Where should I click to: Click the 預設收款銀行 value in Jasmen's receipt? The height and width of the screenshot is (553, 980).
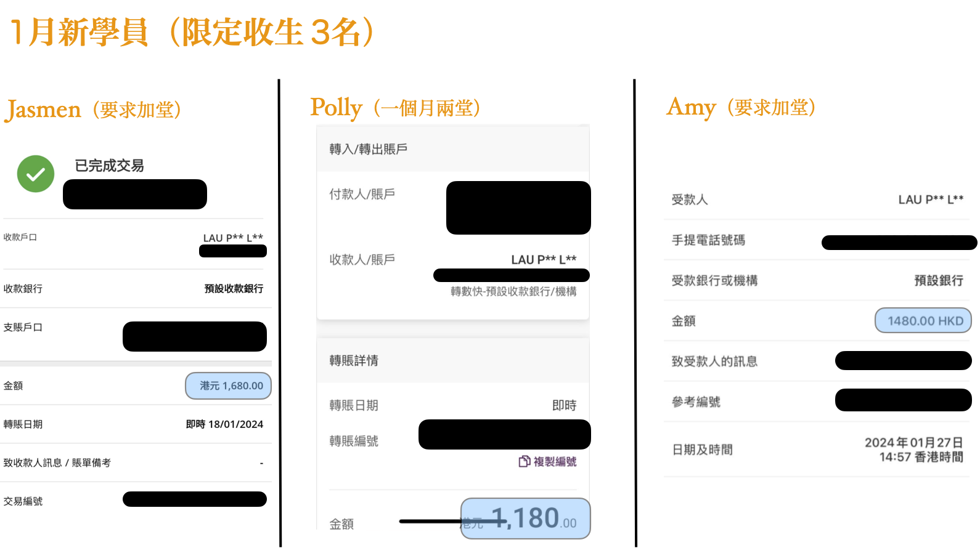tap(234, 288)
